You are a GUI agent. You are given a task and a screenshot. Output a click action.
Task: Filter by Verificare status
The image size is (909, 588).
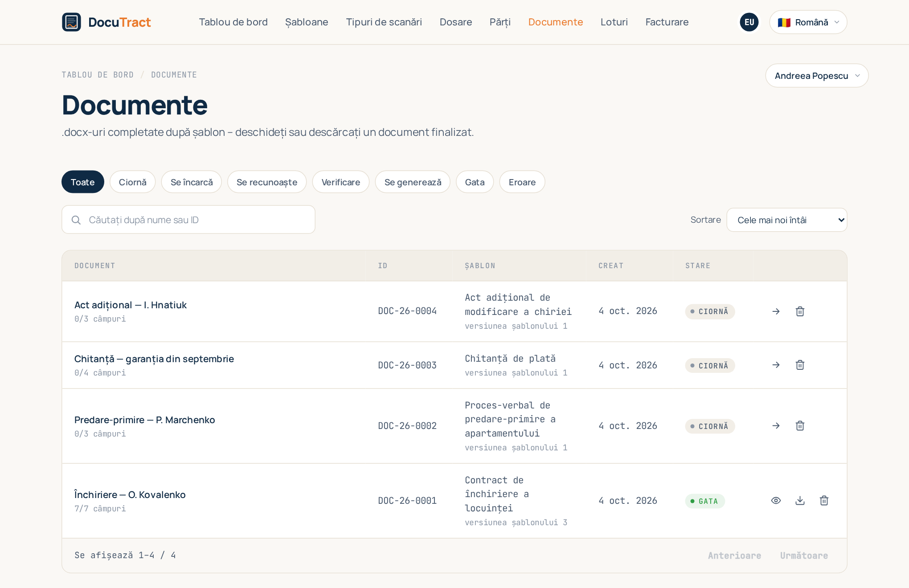tap(341, 182)
